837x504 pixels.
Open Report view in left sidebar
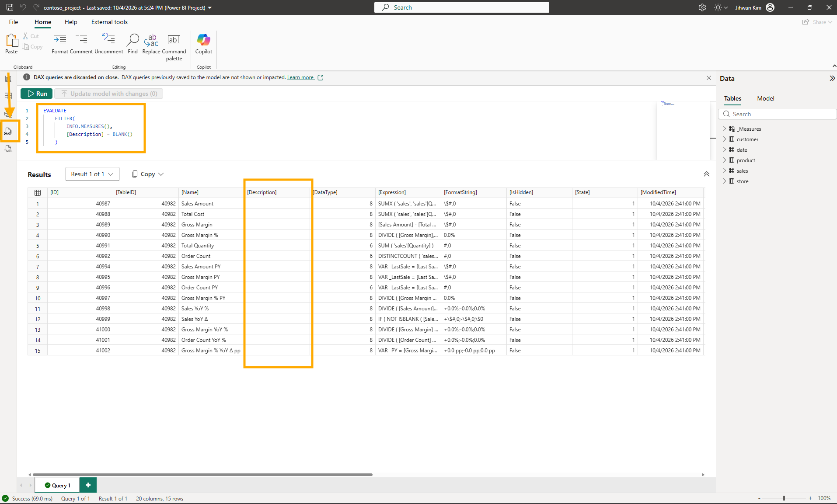pos(8,79)
